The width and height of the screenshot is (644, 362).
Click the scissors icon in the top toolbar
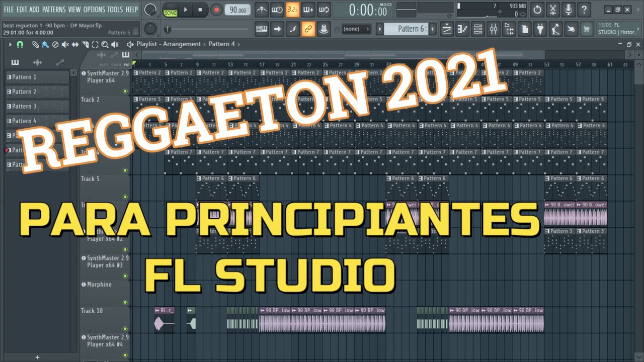click(553, 10)
